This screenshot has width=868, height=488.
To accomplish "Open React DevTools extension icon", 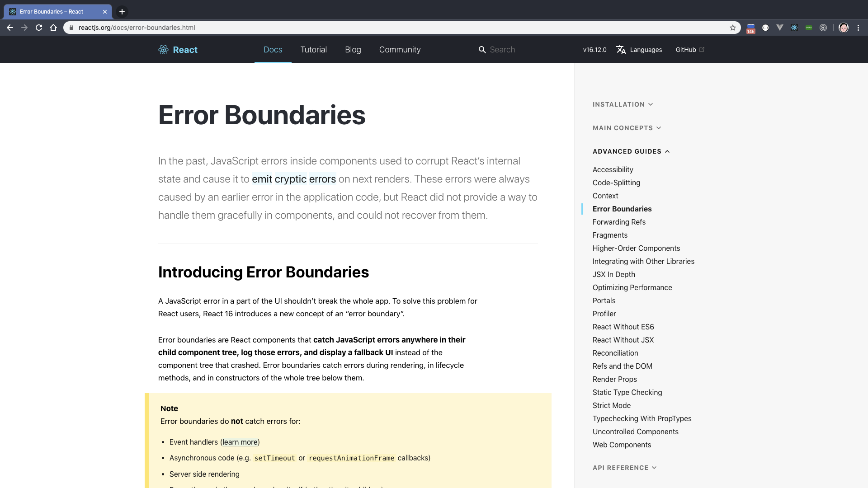I will [x=794, y=28].
